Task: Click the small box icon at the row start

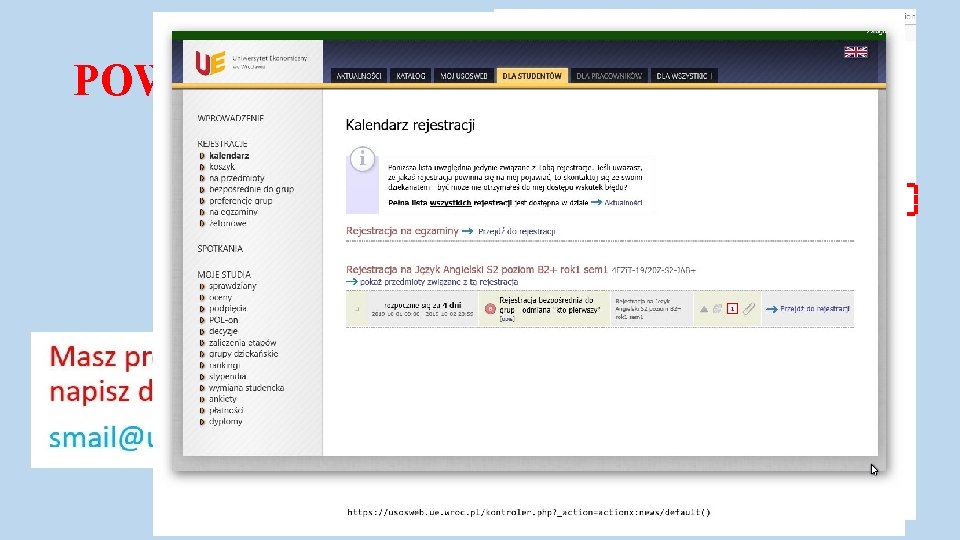Action: pos(357,309)
